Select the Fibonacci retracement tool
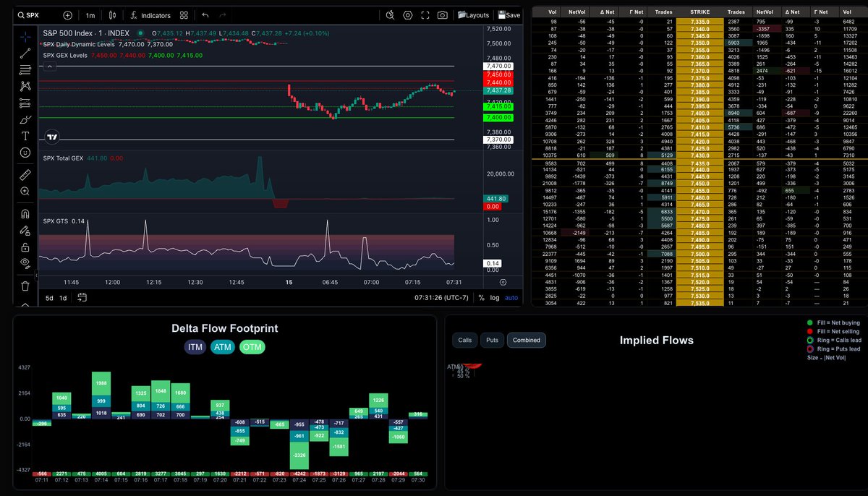Viewport: 868px width, 496px height. click(x=25, y=69)
